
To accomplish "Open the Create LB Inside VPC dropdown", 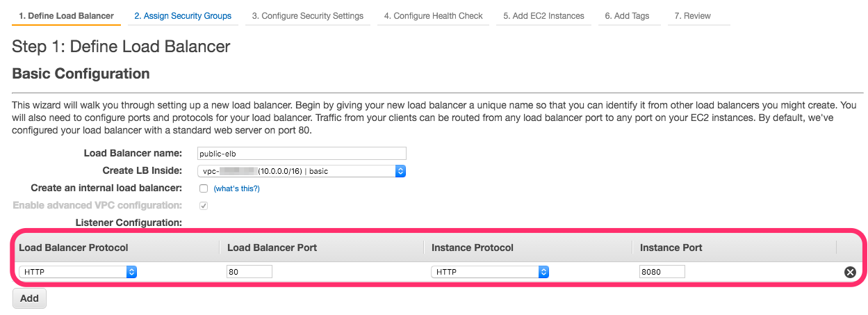I will (x=302, y=171).
